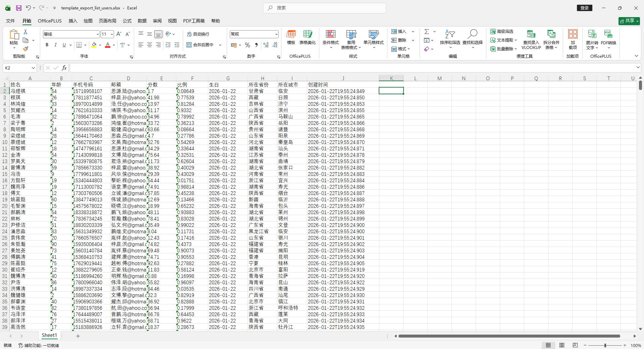Open Conditional Formatting (条件格式)
The image size is (644, 349).
(330, 39)
